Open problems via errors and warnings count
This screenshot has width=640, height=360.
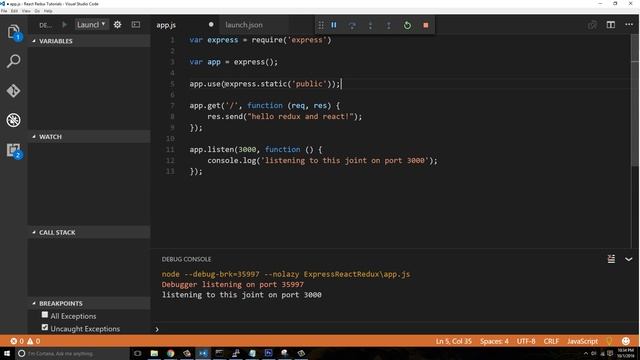pyautogui.click(x=25, y=341)
